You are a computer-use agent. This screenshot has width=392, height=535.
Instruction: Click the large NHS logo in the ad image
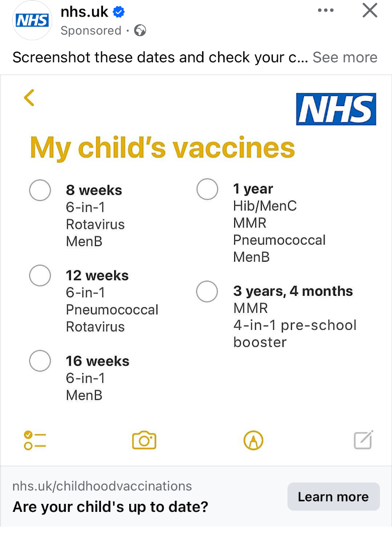336,109
